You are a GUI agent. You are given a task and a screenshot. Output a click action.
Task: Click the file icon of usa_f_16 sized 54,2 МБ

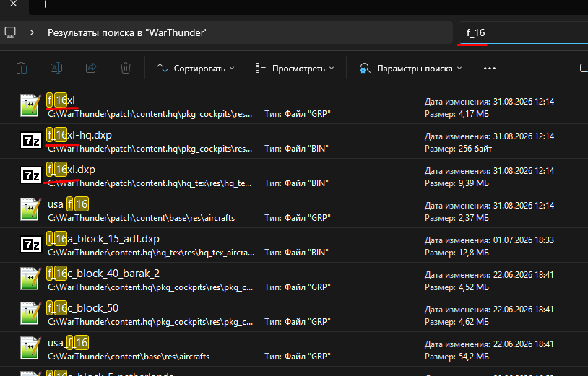(x=31, y=348)
